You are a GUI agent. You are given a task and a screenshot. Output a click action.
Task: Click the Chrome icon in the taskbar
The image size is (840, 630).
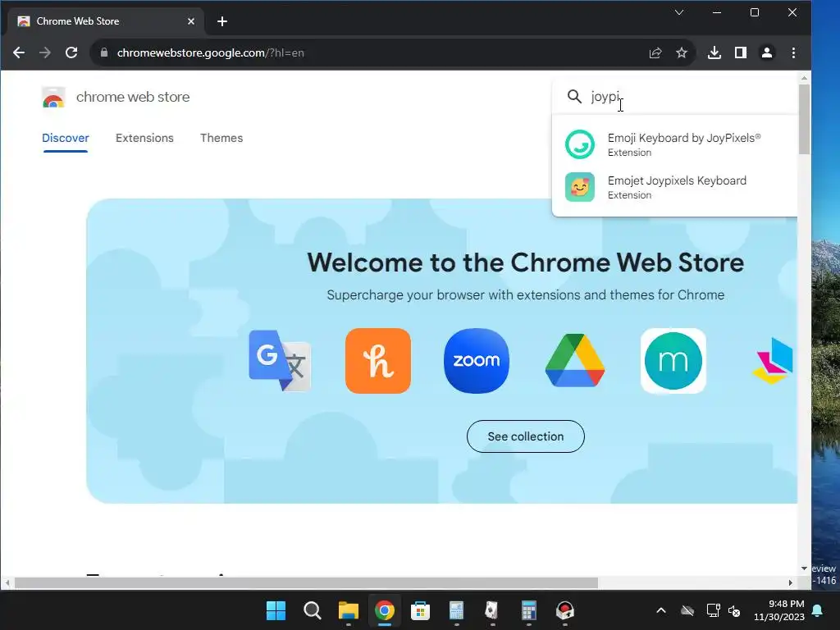pos(384,610)
